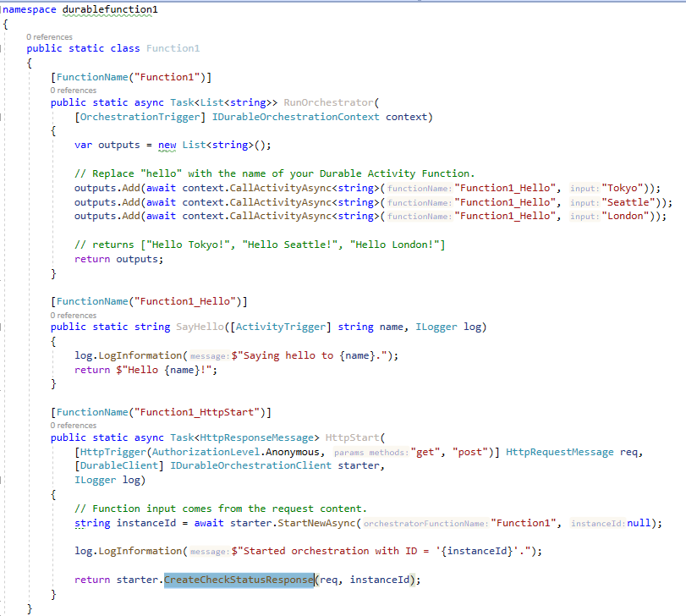Click the highlighted CreateCheckStatusResponse call
Viewport: 686px width, 616px height.
click(239, 579)
